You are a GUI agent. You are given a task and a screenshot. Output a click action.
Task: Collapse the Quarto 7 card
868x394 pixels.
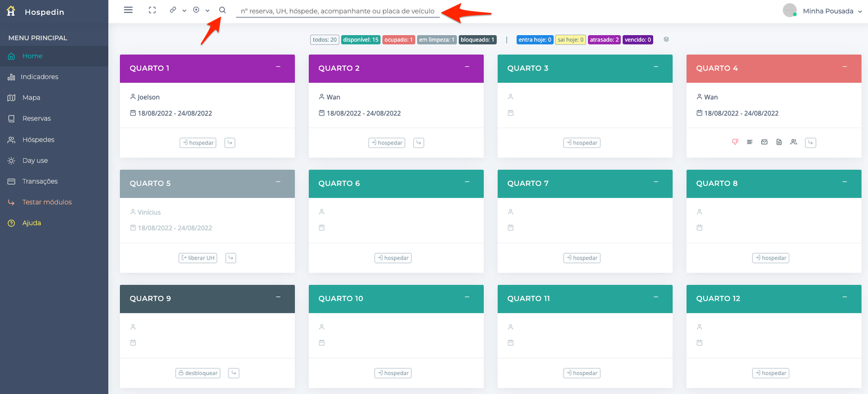coord(656,182)
